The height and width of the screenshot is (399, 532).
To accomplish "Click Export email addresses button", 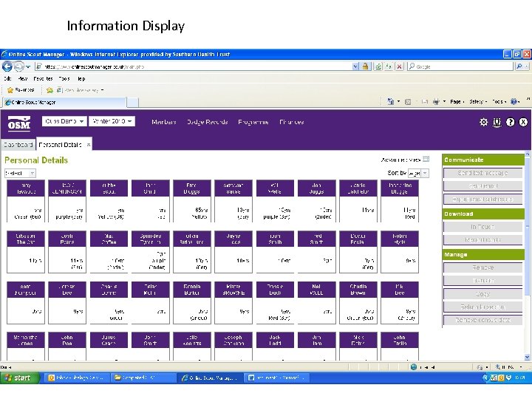I will (x=482, y=199).
